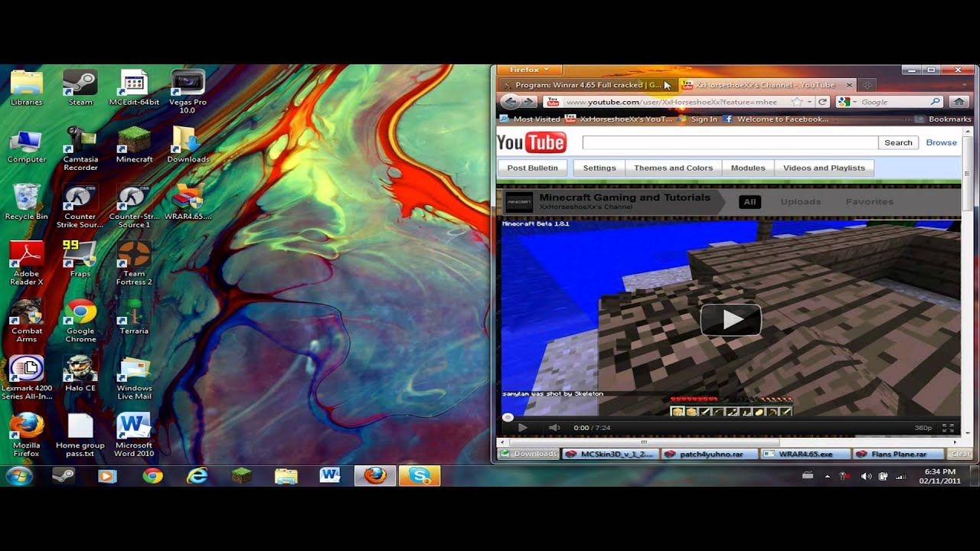Click the youtube.com URL address bar
This screenshot has width=980, height=551.
coord(674,102)
